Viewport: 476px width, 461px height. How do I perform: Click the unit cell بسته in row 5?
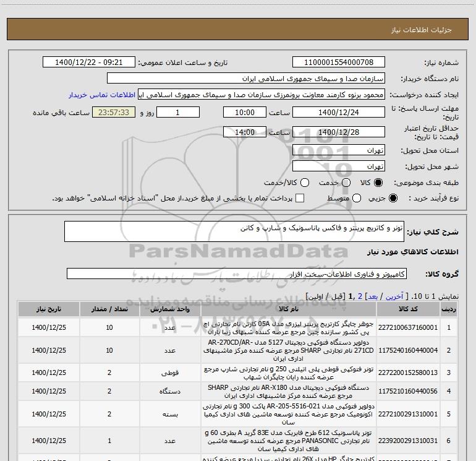point(170,414)
